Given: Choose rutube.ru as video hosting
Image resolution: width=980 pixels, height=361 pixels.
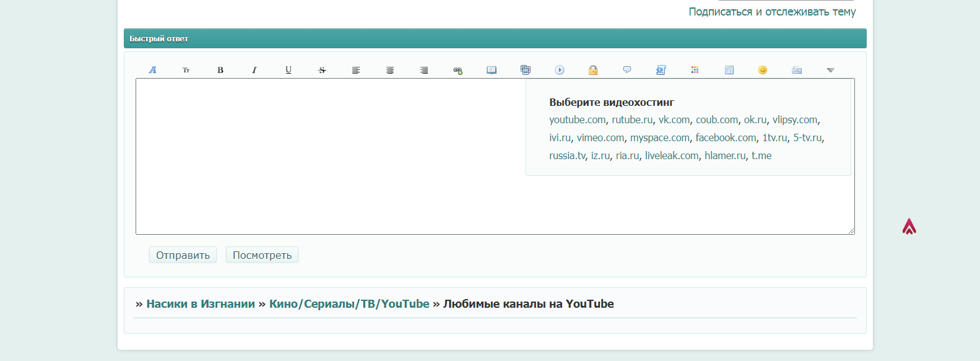Looking at the screenshot, I should coord(632,120).
